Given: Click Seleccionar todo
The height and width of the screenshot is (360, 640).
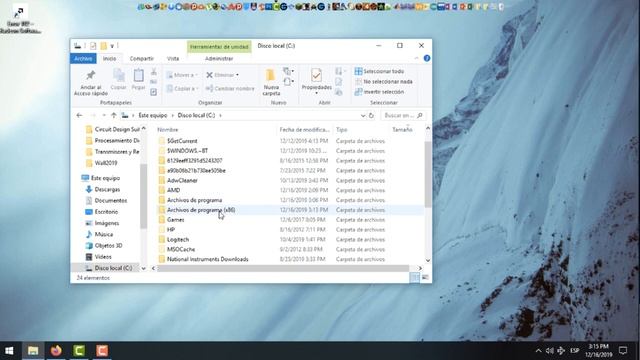Looking at the screenshot, I should (x=379, y=71).
